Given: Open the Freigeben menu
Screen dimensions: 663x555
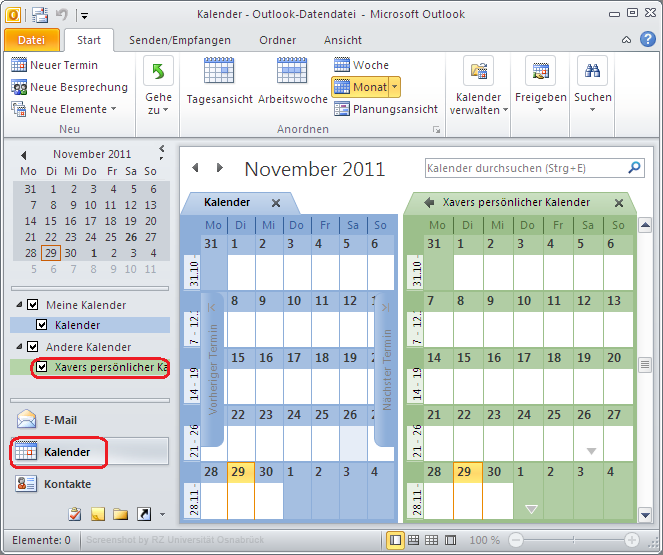Looking at the screenshot, I should coord(540,86).
